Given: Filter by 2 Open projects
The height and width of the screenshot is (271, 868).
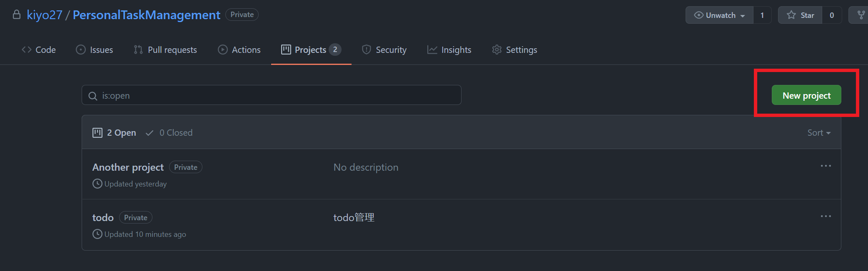Looking at the screenshot, I should click(x=114, y=133).
